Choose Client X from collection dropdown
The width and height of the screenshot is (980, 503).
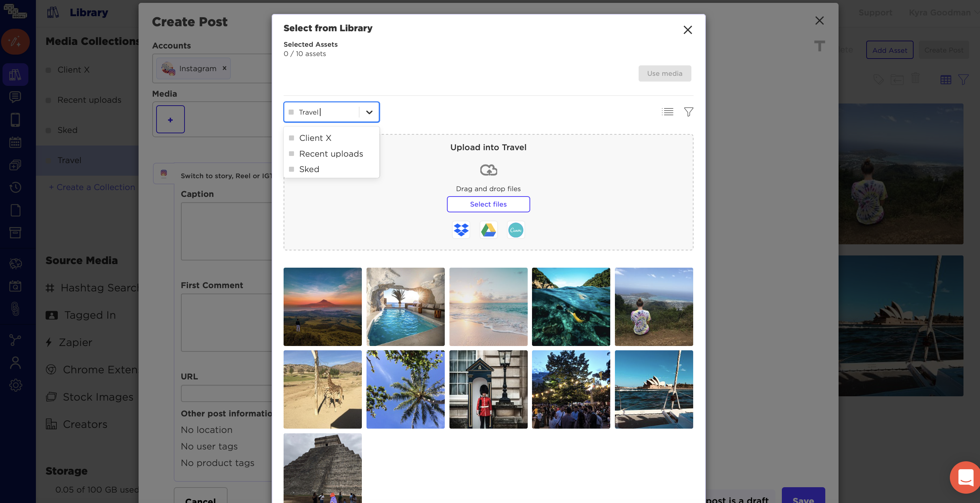pos(331,138)
